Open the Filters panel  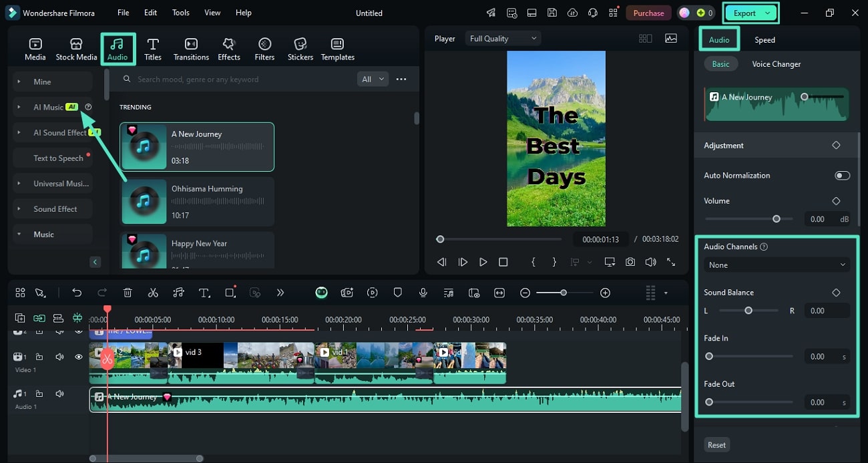pos(264,49)
